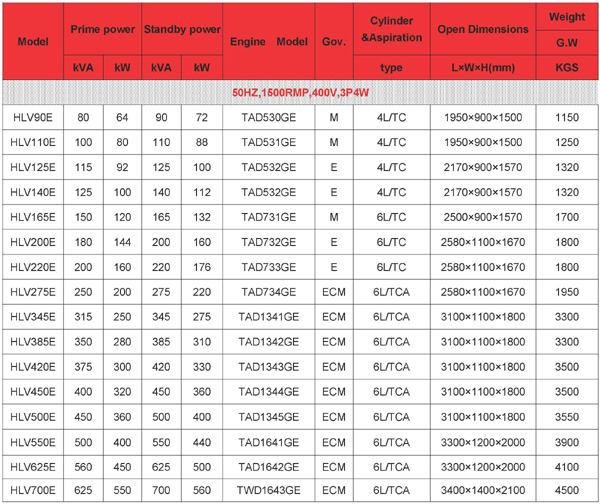Screen dimensions: 600x504
Task: Select model HLV200E
Action: click(x=33, y=242)
